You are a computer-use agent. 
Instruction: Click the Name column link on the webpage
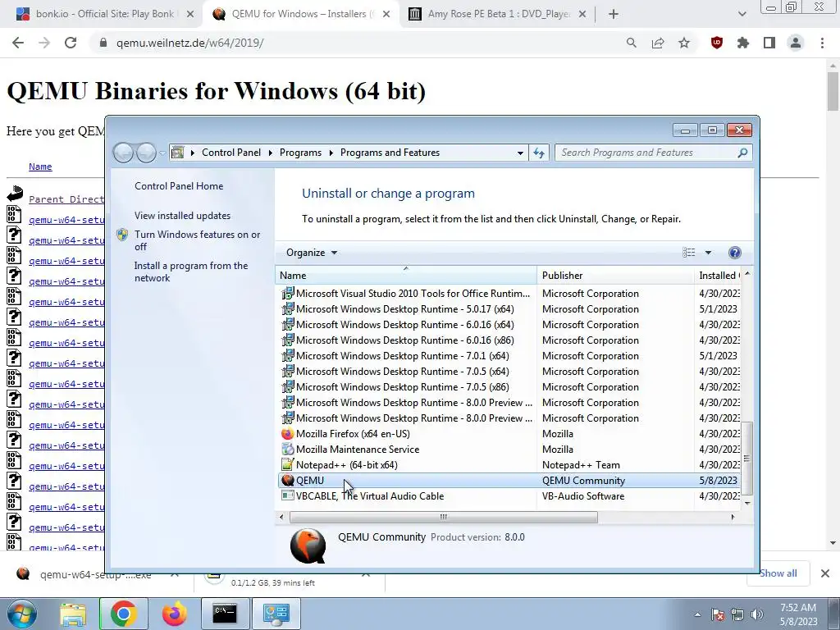tap(40, 167)
